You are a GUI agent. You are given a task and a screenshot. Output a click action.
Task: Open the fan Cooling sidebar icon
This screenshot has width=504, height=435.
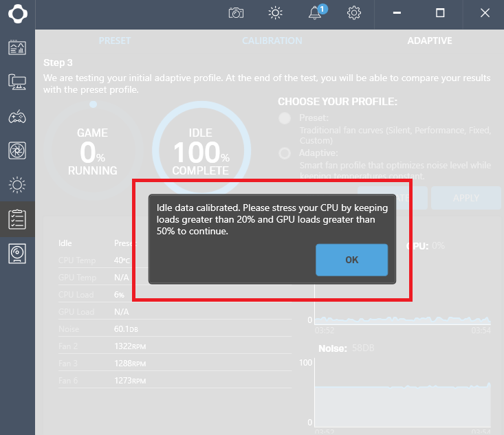pos(17,150)
